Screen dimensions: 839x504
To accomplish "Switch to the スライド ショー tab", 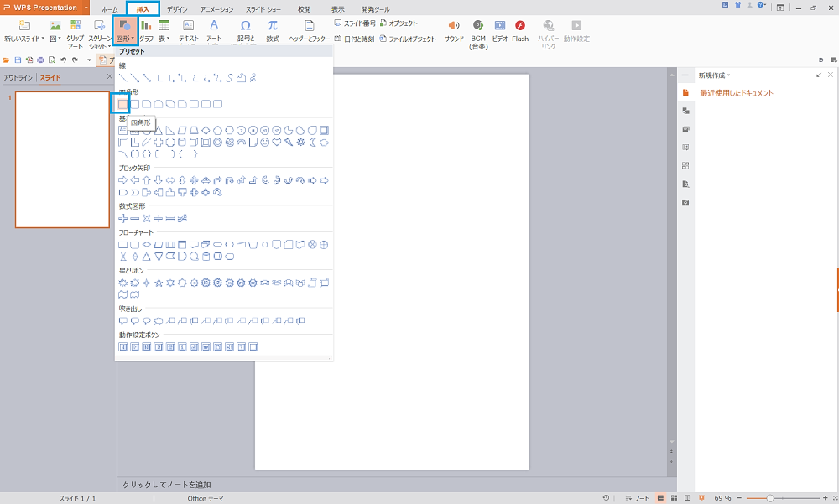I will pos(263,9).
